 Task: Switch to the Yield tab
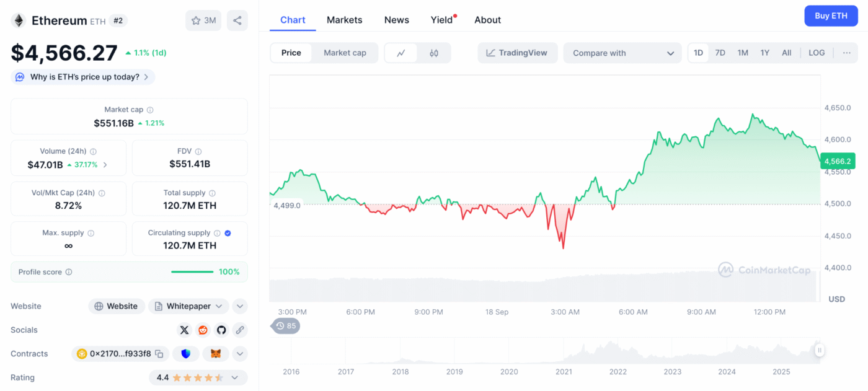(442, 20)
